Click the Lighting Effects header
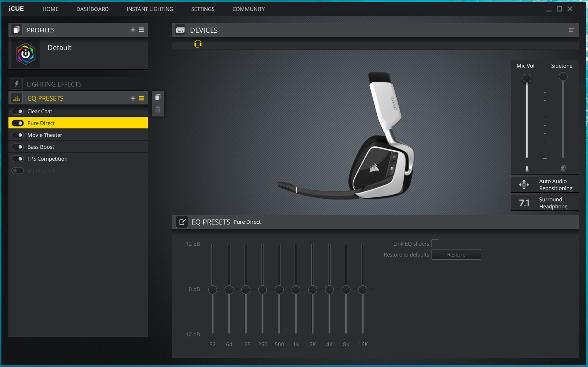The height and width of the screenshot is (367, 588). (78, 84)
